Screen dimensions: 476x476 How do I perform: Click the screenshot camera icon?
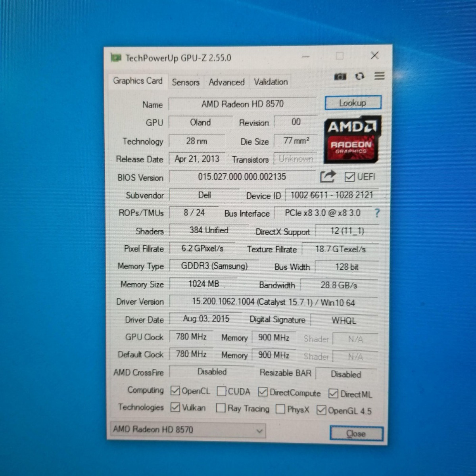340,76
